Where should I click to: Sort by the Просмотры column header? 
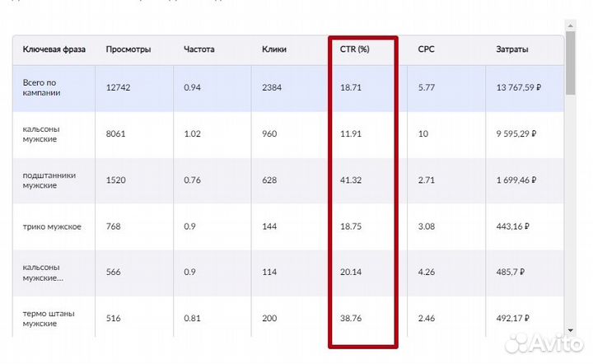click(x=128, y=49)
